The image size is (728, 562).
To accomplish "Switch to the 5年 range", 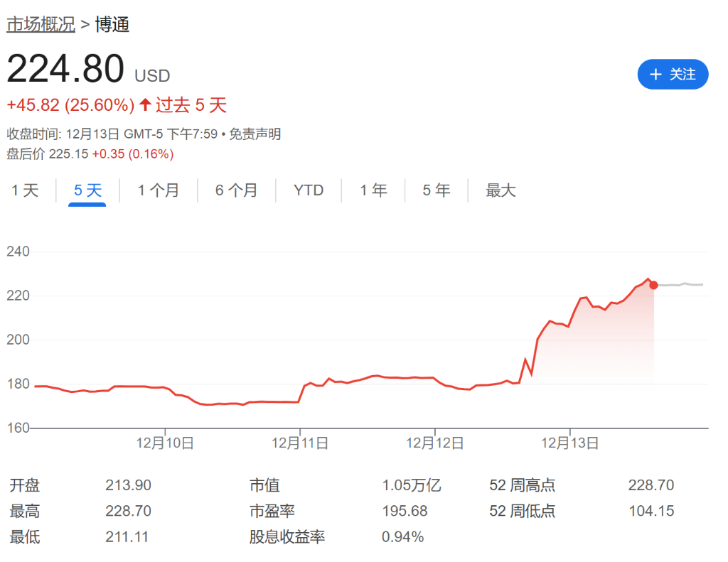I will pyautogui.click(x=436, y=190).
